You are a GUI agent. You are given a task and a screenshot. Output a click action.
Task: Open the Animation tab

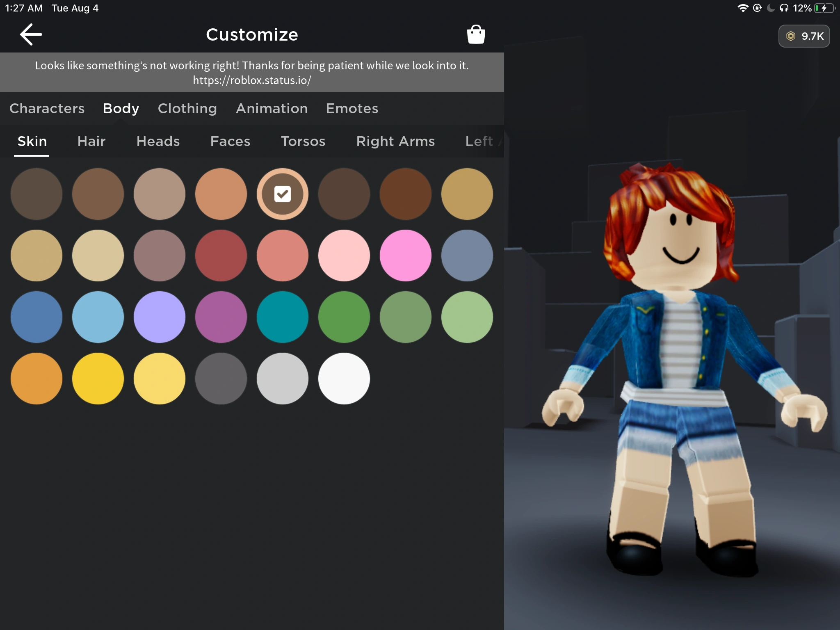click(272, 108)
